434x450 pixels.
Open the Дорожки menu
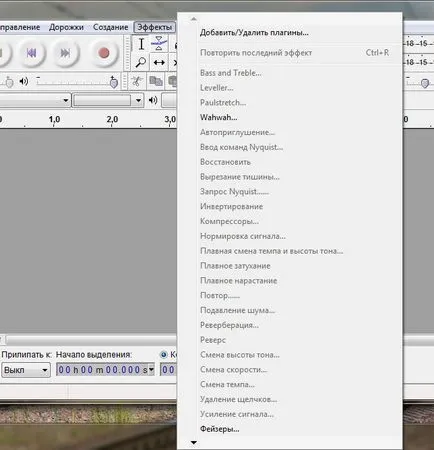click(x=66, y=27)
